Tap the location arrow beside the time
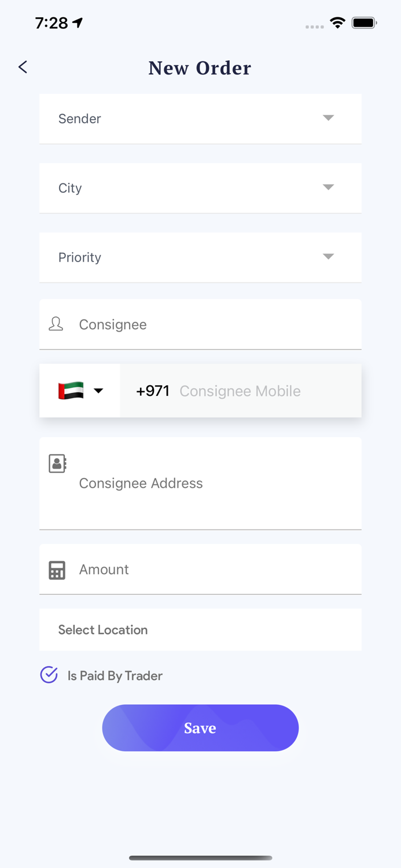401x868 pixels. (78, 23)
